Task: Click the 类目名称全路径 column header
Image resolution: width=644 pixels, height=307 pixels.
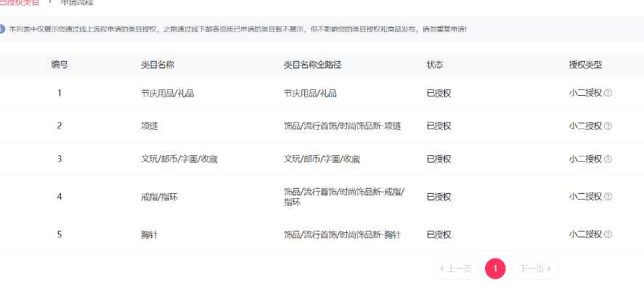Action: 312,65
